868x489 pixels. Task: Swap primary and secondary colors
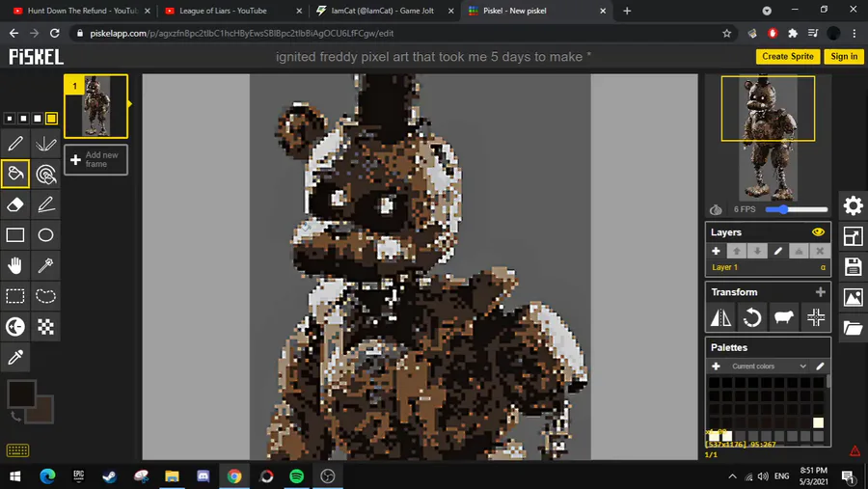click(14, 416)
